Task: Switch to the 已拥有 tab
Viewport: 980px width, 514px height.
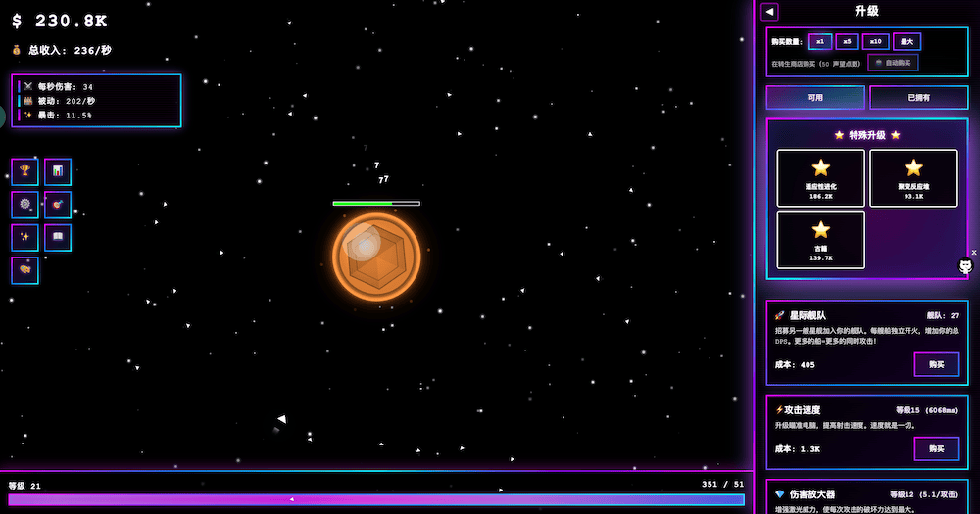Action: [x=918, y=97]
